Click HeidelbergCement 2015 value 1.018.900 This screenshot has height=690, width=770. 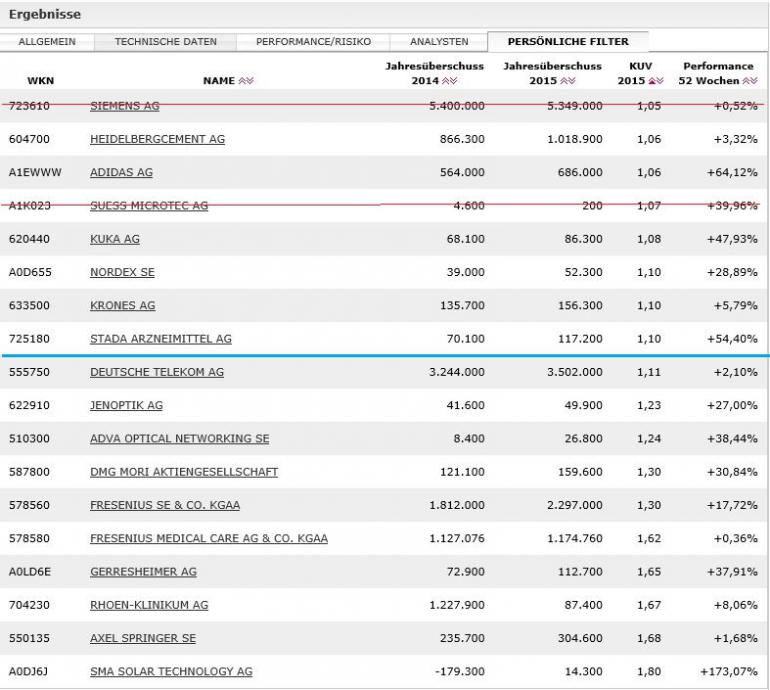(x=575, y=139)
